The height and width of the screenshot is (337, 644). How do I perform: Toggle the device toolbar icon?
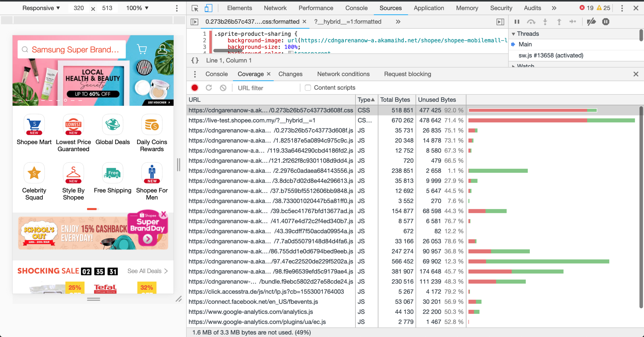(208, 8)
